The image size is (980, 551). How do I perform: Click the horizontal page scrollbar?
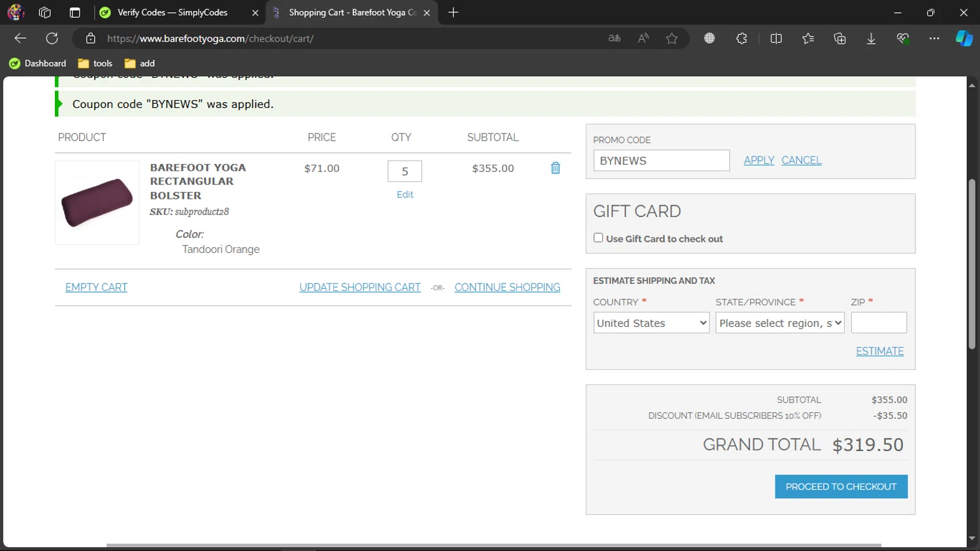(494, 545)
